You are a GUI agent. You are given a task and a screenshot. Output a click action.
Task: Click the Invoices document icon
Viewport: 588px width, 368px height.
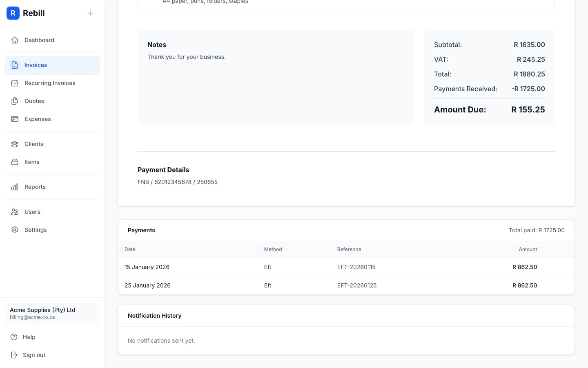(x=15, y=65)
